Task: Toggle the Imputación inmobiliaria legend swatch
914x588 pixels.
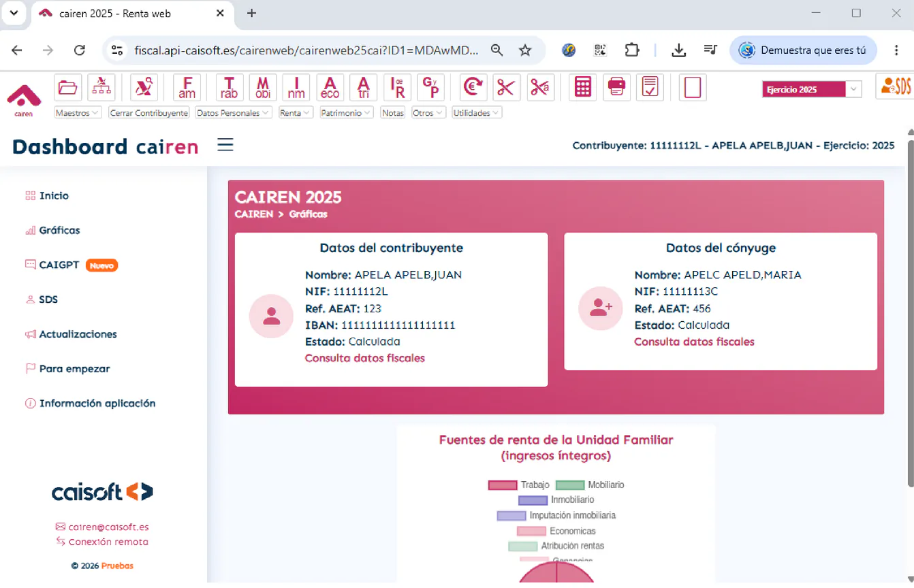Action: 511,516
